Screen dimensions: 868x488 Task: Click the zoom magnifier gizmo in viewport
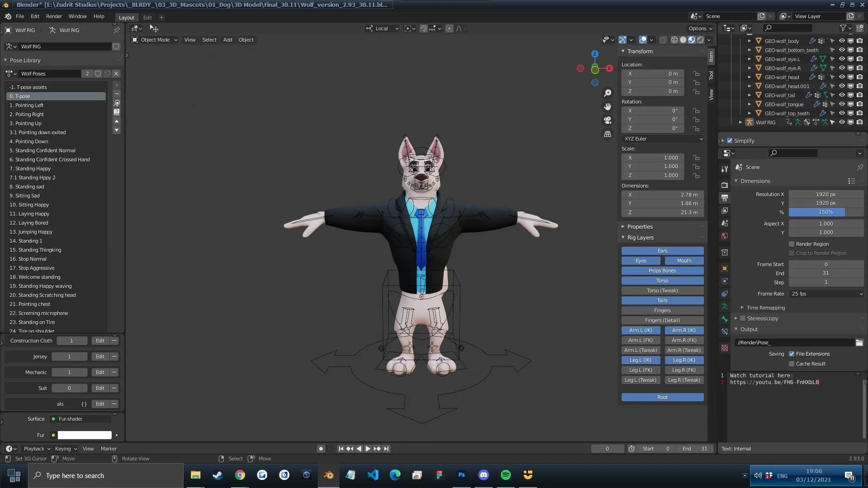pyautogui.click(x=608, y=93)
